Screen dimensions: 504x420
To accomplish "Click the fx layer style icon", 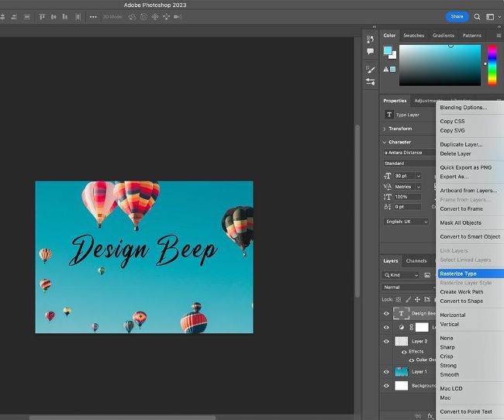I will [430, 416].
